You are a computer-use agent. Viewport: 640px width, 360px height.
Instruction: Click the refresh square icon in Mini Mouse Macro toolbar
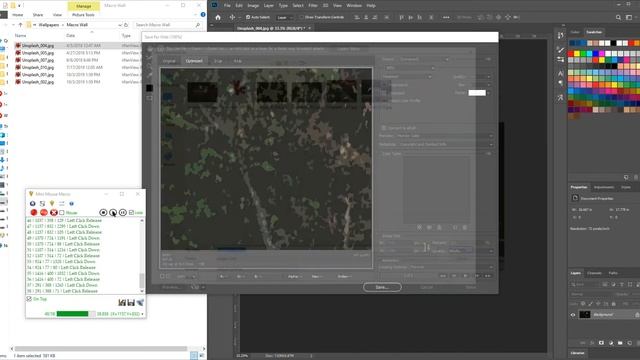(42, 203)
